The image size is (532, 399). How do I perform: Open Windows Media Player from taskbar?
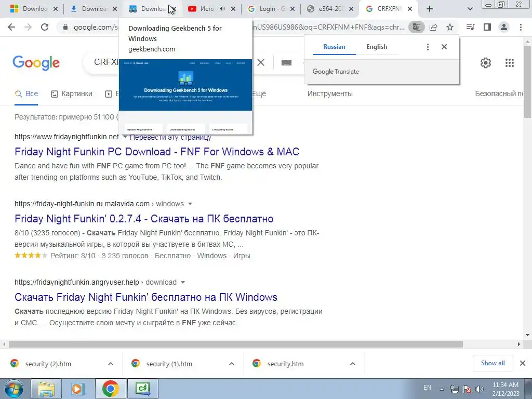point(78,389)
